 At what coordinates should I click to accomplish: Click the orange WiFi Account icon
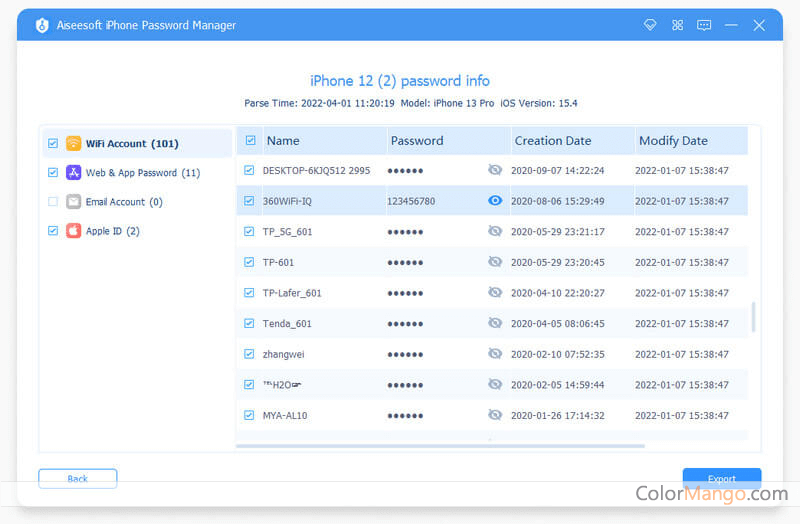point(73,144)
